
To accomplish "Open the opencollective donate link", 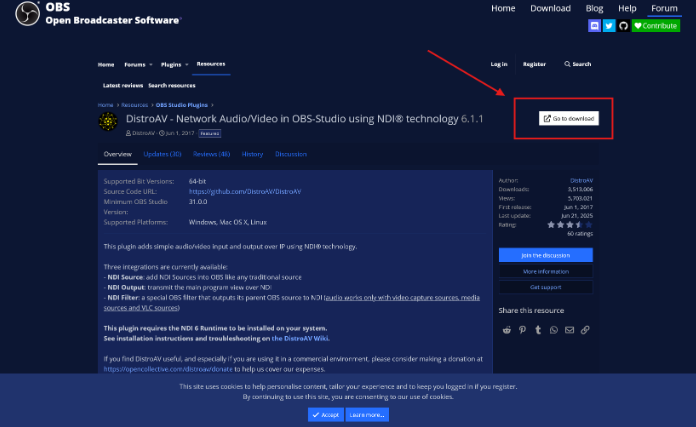I will (x=168, y=369).
